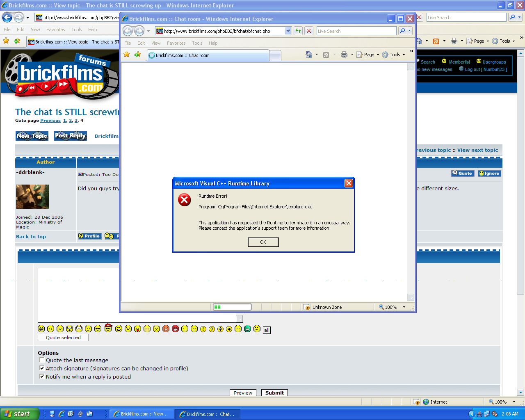Viewport: 525px width, 420px height.
Task: Open the Edit menu in View topic window
Action: pyautogui.click(x=21, y=30)
